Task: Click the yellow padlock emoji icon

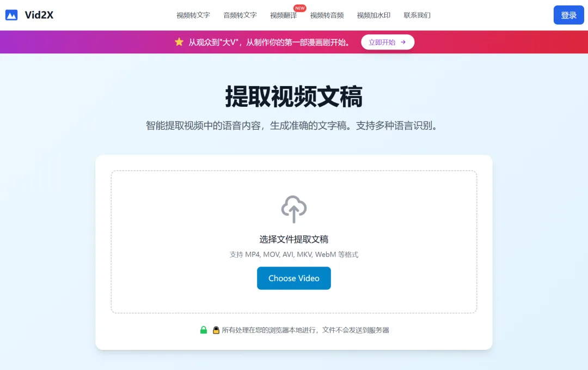Action: pyautogui.click(x=216, y=330)
